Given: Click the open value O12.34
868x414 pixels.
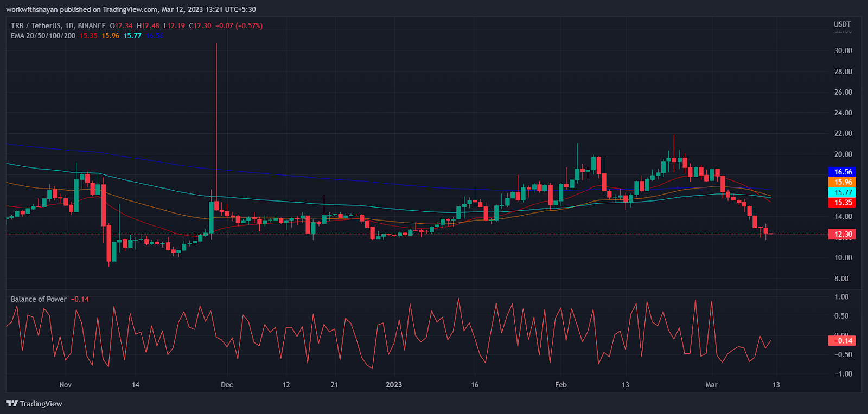Looking at the screenshot, I should click(x=121, y=25).
